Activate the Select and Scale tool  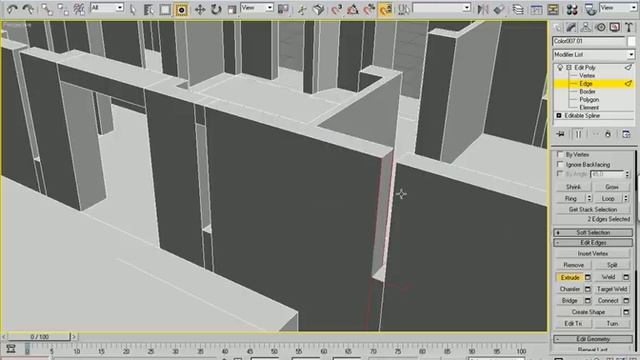click(x=232, y=9)
